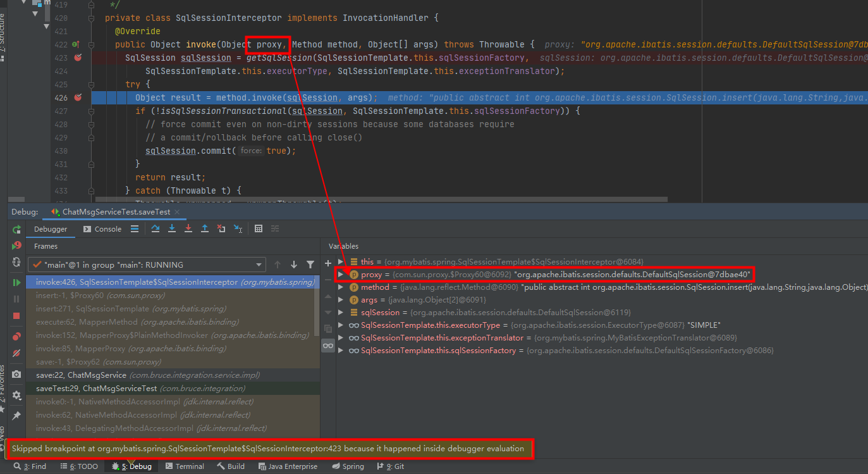This screenshot has height=474, width=868.
Task: Click the Trace Current Stream Chain icon
Action: [275, 228]
